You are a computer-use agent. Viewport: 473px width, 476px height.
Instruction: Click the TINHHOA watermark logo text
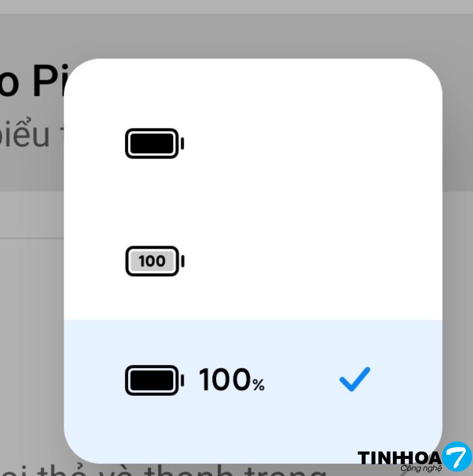point(399,458)
